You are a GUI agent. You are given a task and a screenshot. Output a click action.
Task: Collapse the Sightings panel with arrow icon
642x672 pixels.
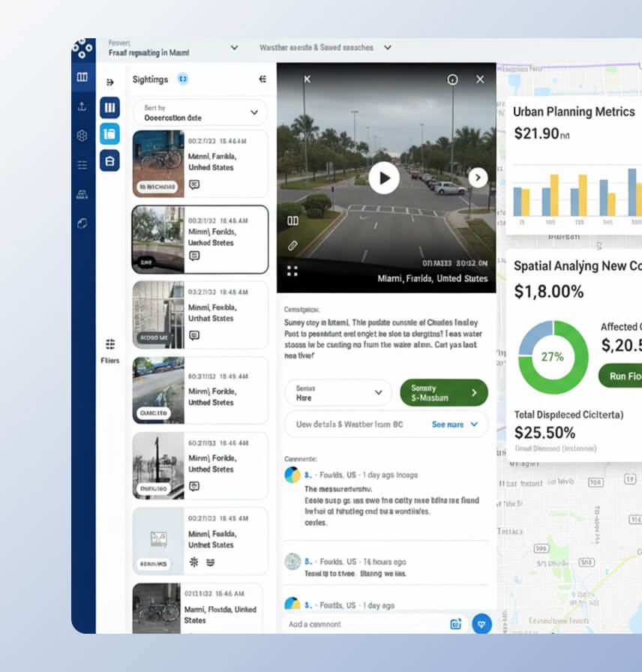pos(262,79)
